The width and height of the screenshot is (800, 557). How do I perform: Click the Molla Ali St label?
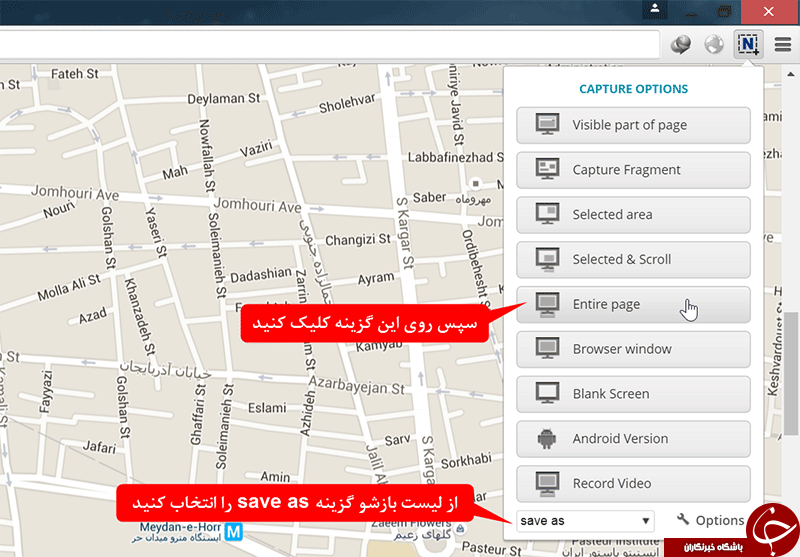point(69,287)
